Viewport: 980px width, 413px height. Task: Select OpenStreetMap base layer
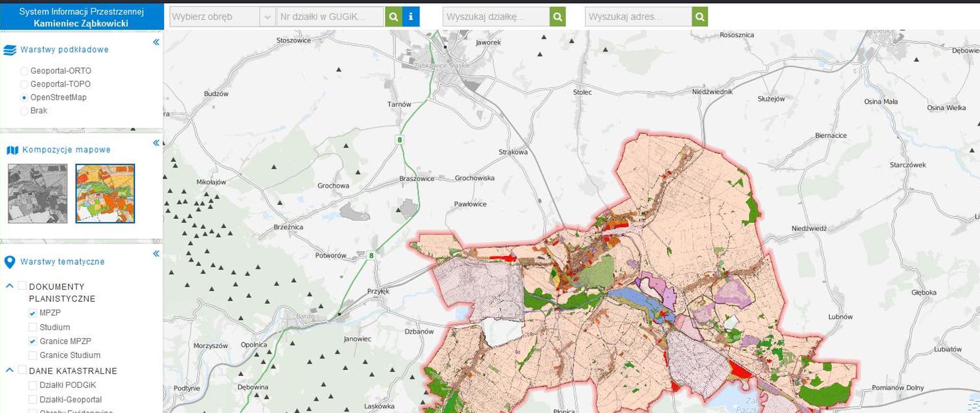(x=24, y=97)
